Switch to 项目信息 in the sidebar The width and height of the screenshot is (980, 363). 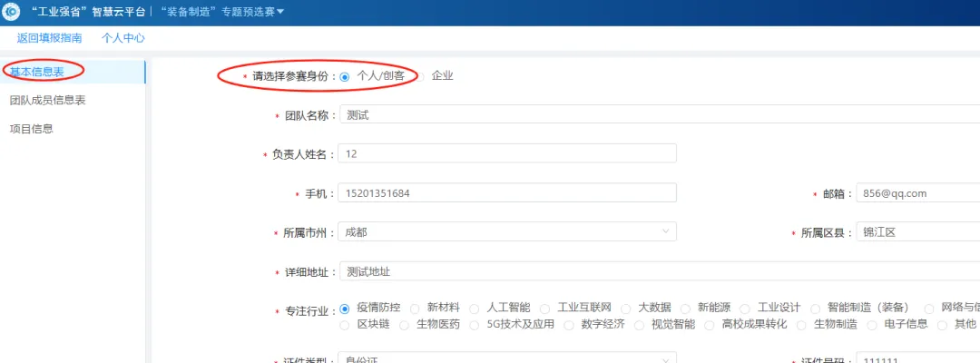[x=31, y=129]
